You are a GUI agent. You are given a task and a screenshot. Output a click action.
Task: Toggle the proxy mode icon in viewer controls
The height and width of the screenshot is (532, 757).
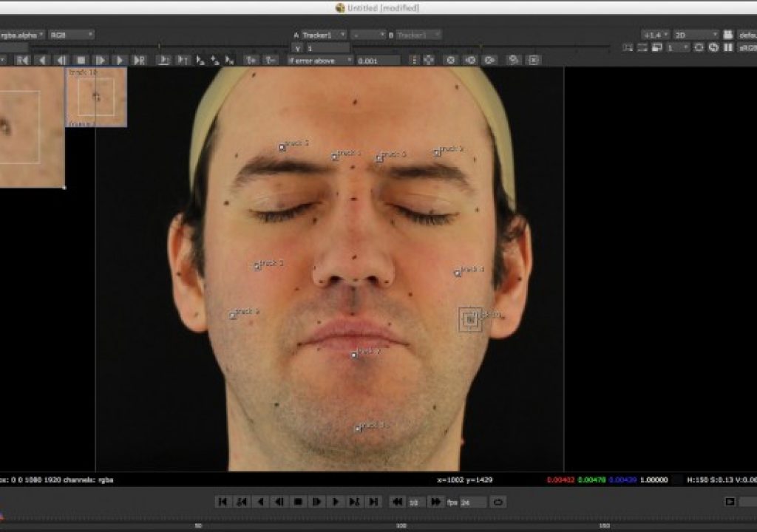[656, 47]
